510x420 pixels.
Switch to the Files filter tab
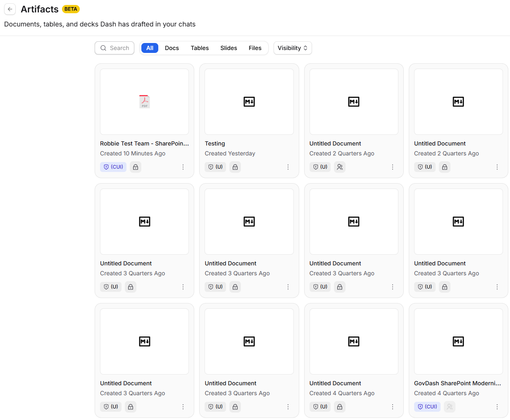click(x=255, y=48)
